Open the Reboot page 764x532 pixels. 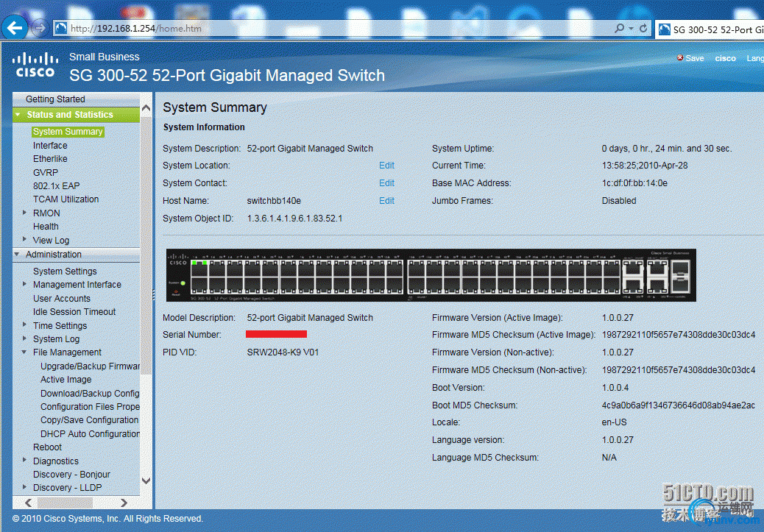coord(47,447)
